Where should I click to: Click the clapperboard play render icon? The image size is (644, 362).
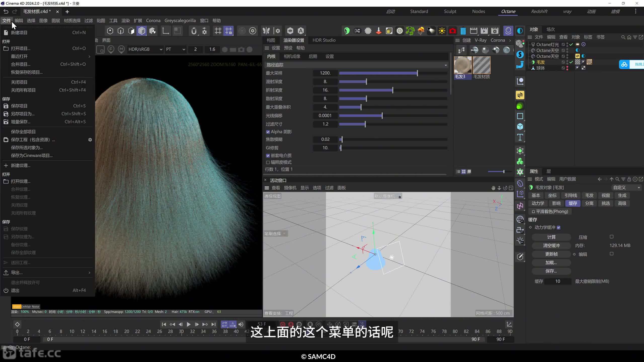(484, 31)
